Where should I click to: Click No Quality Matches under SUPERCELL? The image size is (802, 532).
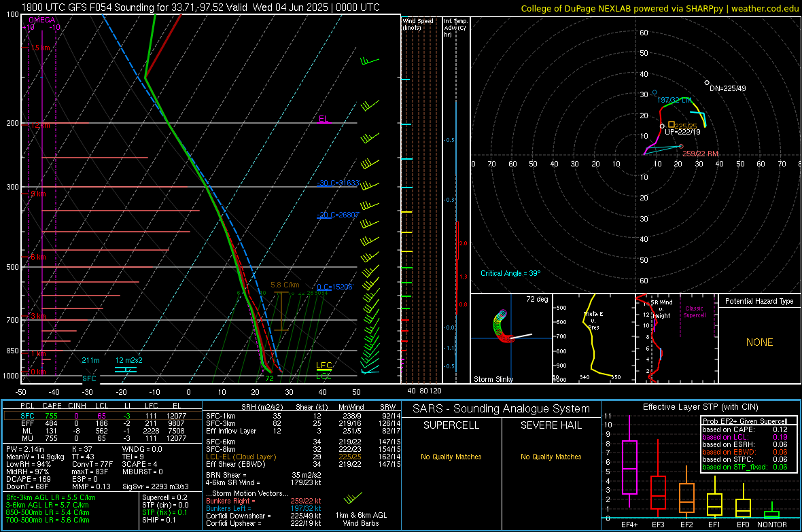[x=451, y=457]
